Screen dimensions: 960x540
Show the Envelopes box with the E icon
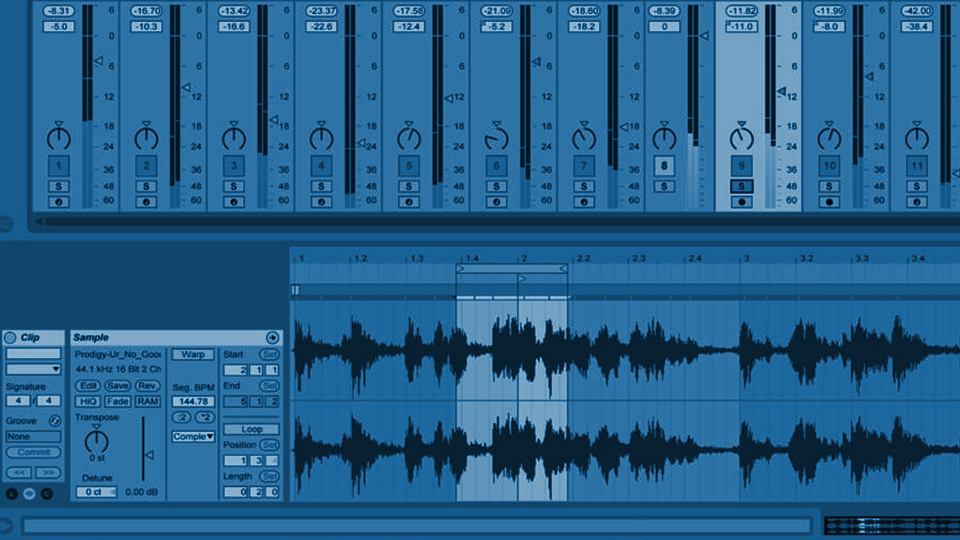tap(47, 493)
